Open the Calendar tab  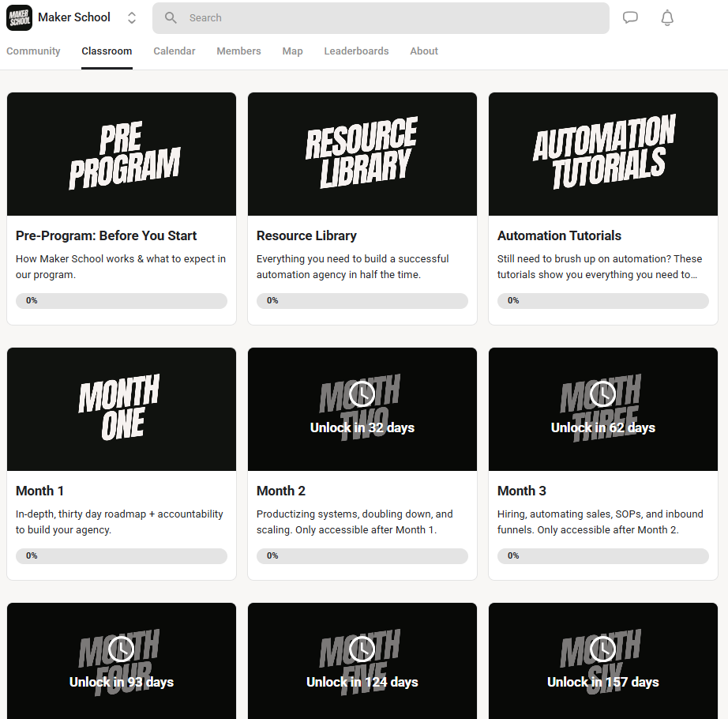pos(174,51)
